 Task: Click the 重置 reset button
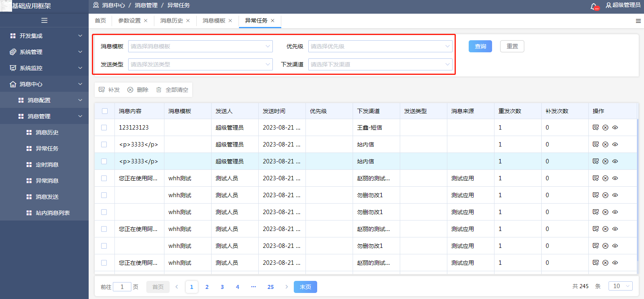[x=512, y=46]
